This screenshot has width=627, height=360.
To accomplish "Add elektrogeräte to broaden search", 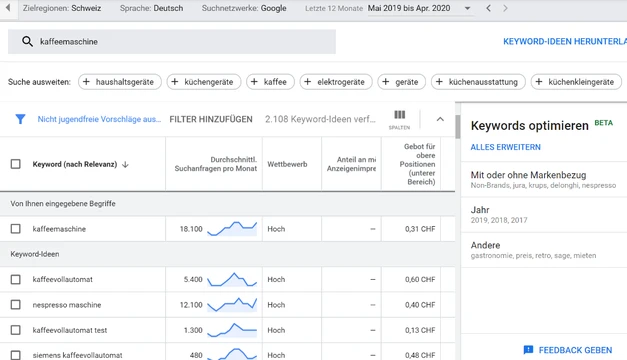I will click(x=336, y=82).
